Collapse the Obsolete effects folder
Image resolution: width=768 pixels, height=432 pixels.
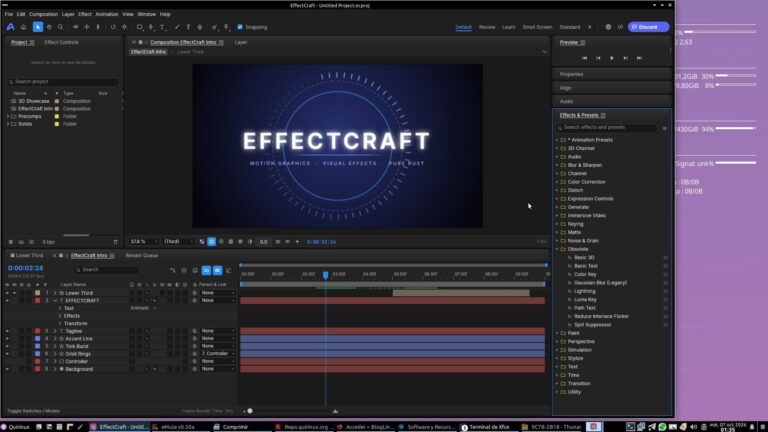[557, 249]
